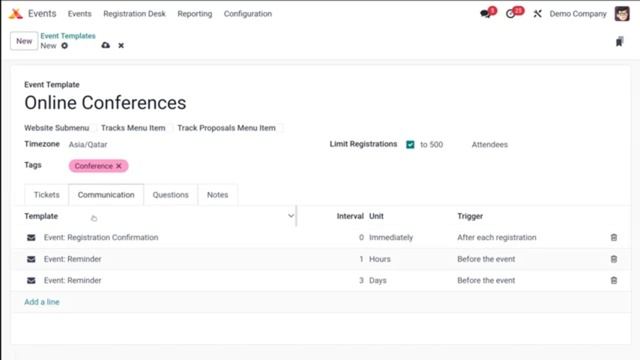Click the New button

click(24, 41)
